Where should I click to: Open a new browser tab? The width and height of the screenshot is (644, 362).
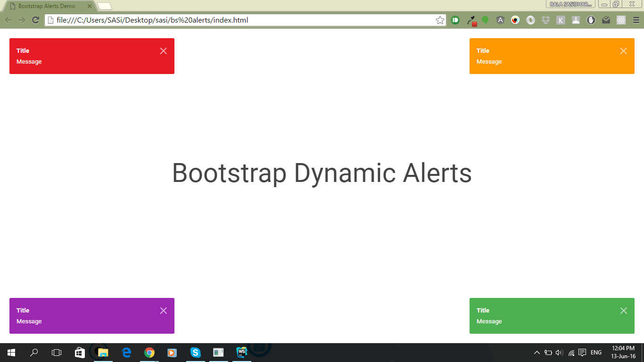click(105, 6)
